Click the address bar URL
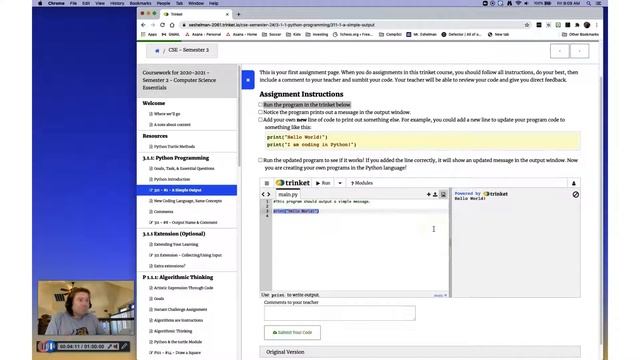 (281, 25)
